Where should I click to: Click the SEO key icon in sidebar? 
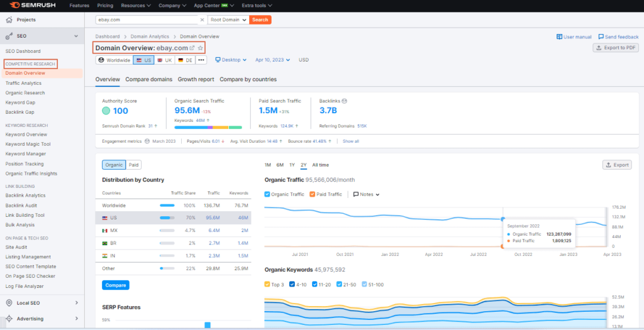[9, 36]
